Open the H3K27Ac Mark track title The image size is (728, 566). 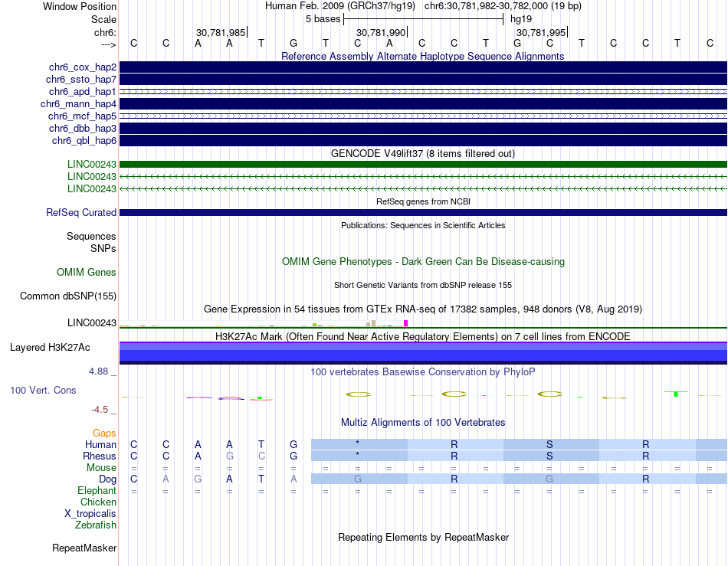tap(422, 336)
